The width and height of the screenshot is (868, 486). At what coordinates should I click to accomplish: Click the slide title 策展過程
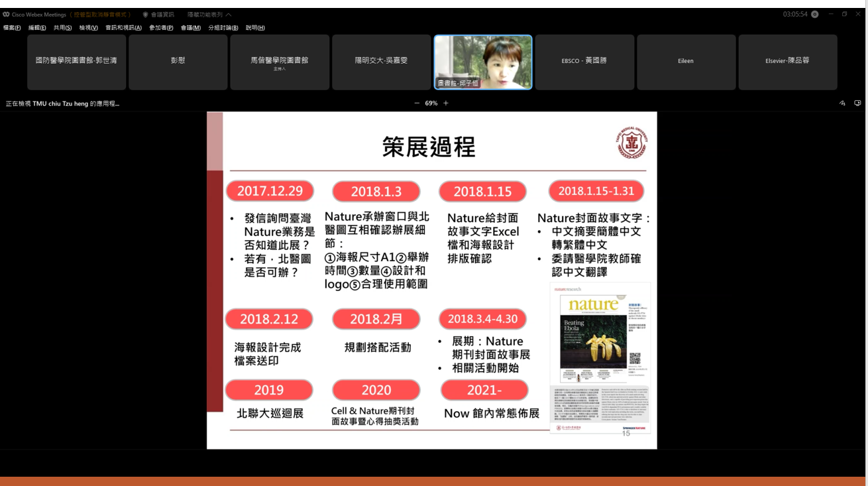[x=429, y=147]
